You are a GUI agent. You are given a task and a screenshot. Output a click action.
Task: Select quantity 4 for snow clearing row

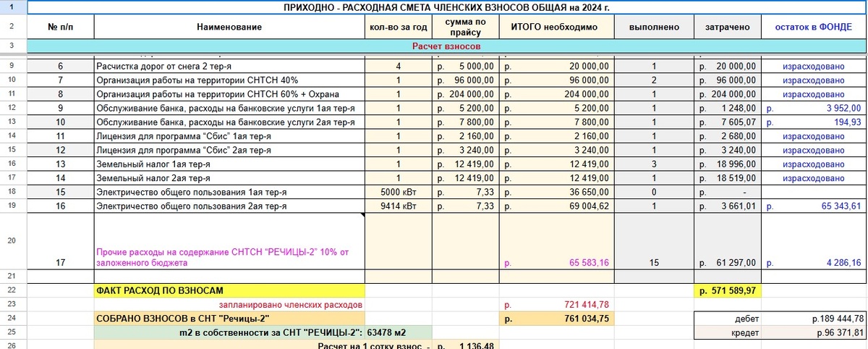click(398, 67)
